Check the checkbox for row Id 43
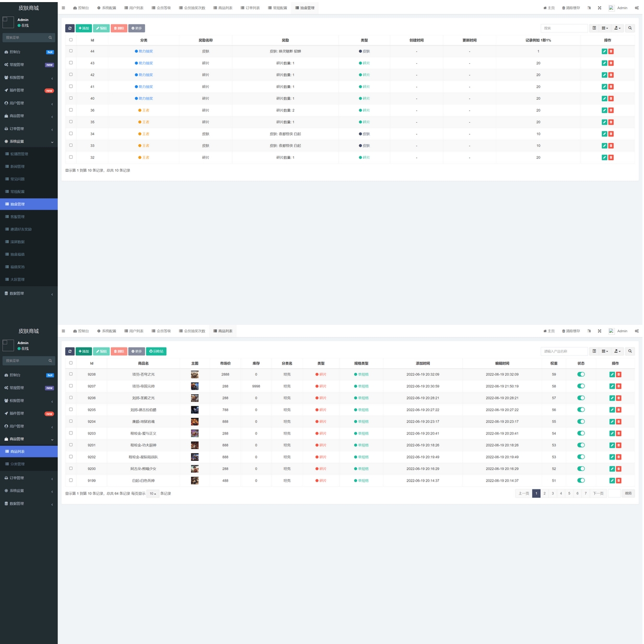Screen dimensions: 644x644 pos(71,63)
